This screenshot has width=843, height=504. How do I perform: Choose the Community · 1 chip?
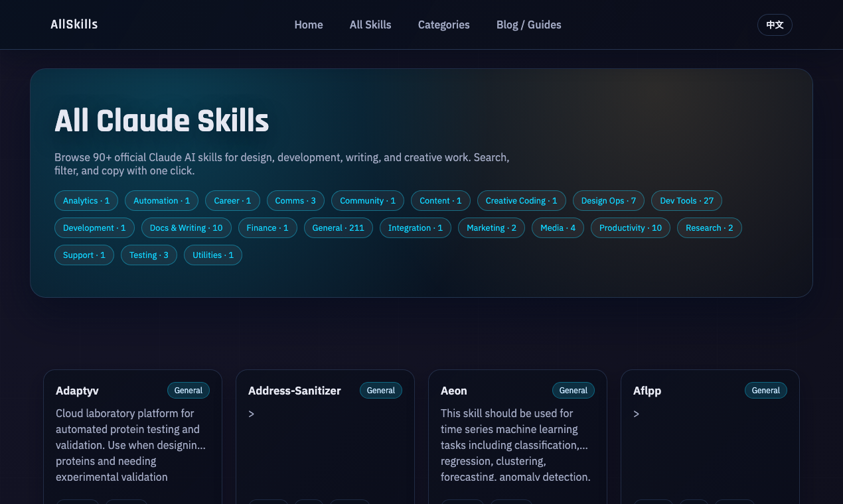(368, 201)
